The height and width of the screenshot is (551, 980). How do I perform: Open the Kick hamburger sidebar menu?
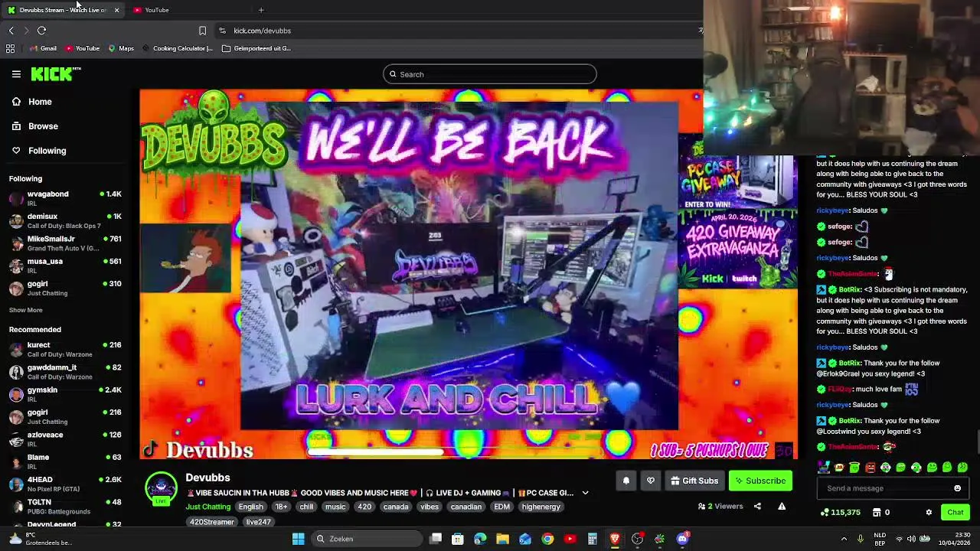coord(16,74)
